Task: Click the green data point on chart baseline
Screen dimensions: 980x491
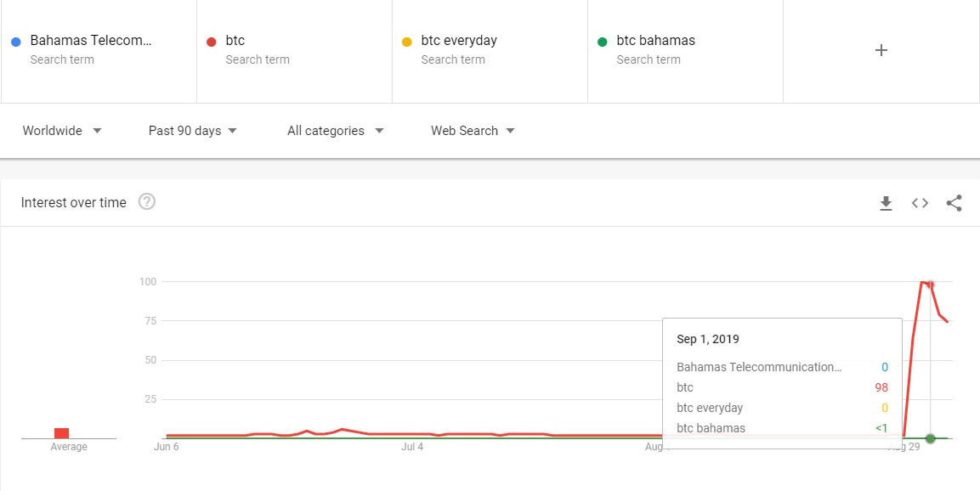Action: (931, 438)
